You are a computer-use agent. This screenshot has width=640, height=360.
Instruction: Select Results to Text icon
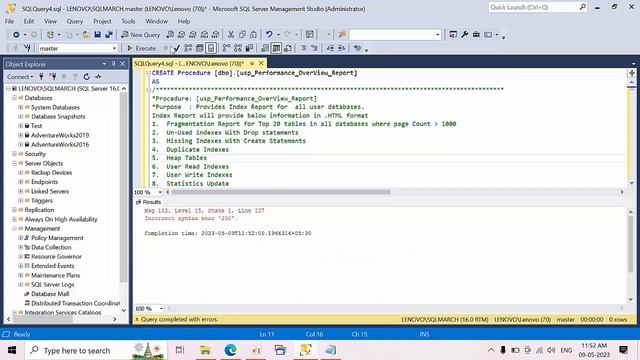[265, 48]
